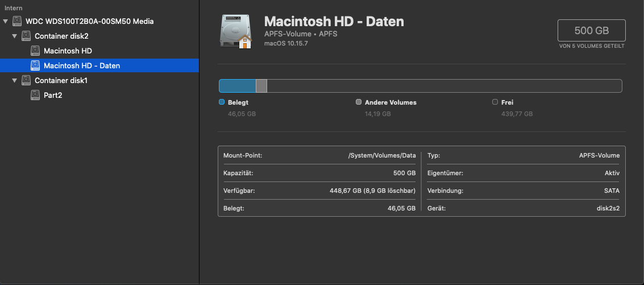Viewport: 644px width, 285px height.
Task: Click the 500 GB capacity box
Action: (x=591, y=31)
